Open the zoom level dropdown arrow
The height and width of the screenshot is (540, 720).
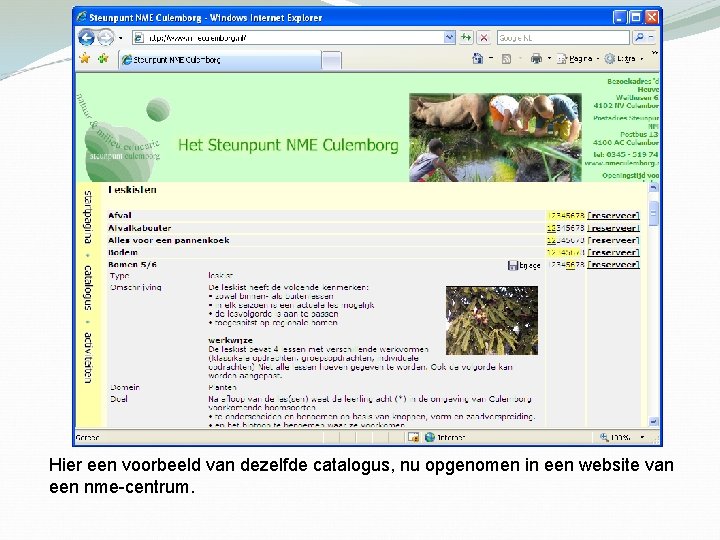click(642, 438)
